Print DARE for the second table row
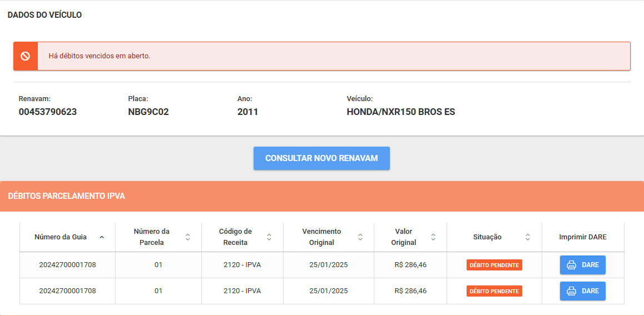644x316 pixels. coord(582,291)
